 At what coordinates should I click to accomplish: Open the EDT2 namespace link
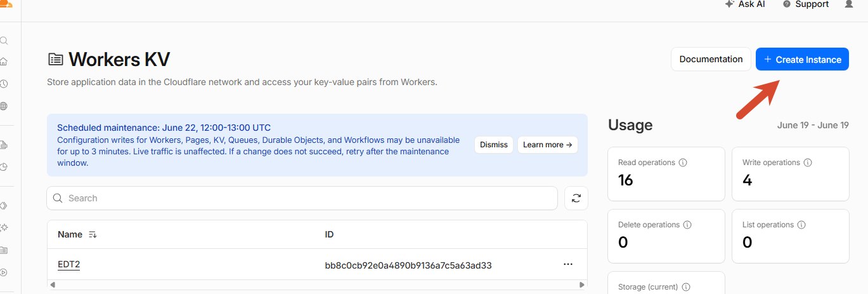click(68, 264)
